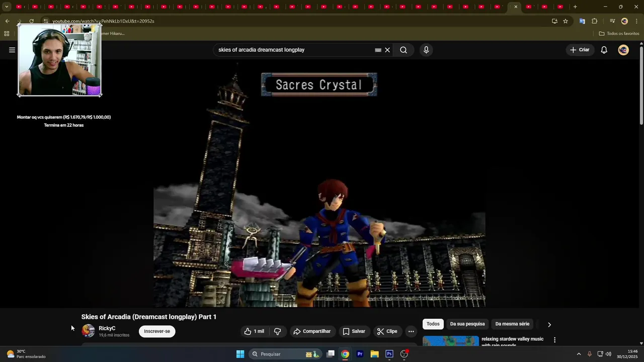The height and width of the screenshot is (362, 644).
Task: Click the YouTube search magnifier button
Action: coord(404,50)
